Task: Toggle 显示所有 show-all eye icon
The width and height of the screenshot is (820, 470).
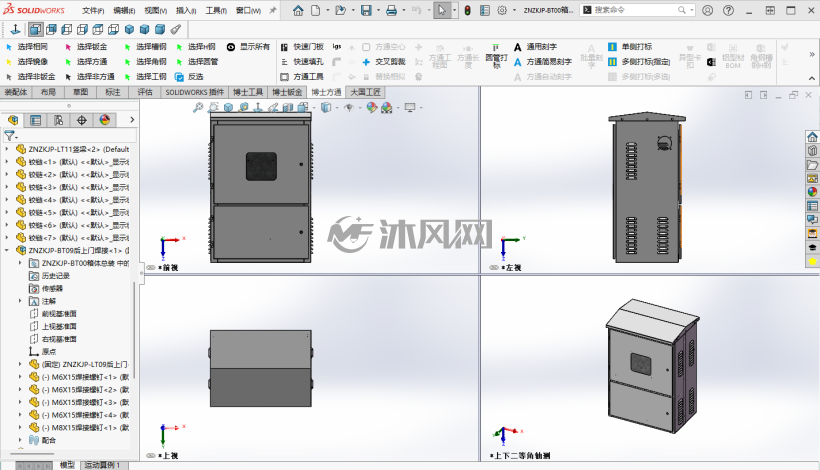Action: pos(231,47)
